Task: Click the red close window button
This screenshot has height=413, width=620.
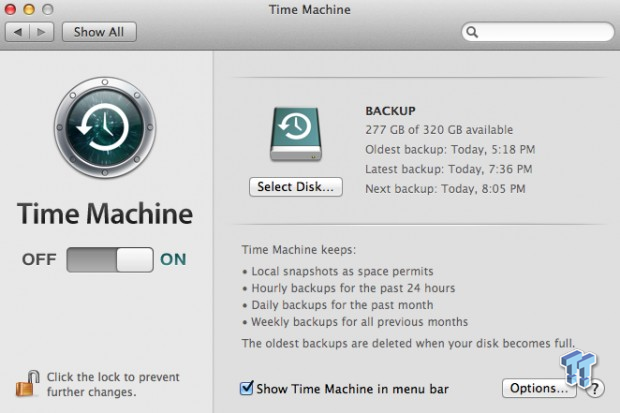Action: (10, 9)
